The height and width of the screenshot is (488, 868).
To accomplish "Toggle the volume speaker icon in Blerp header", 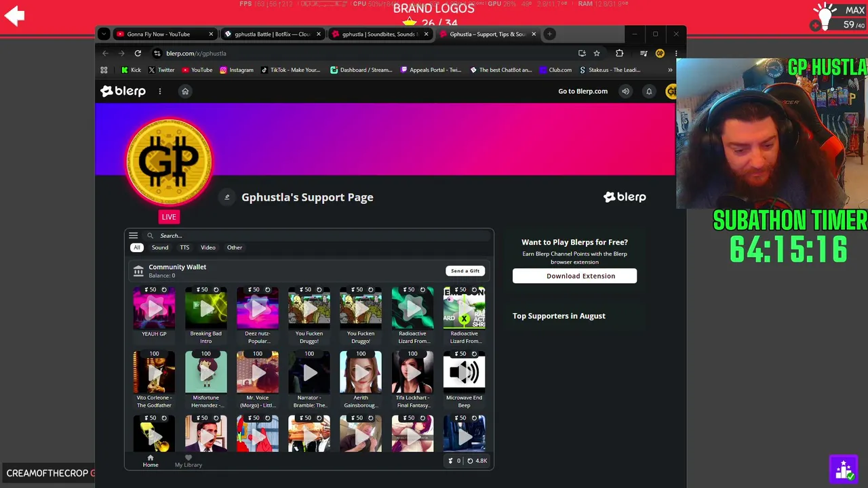I will click(x=625, y=91).
